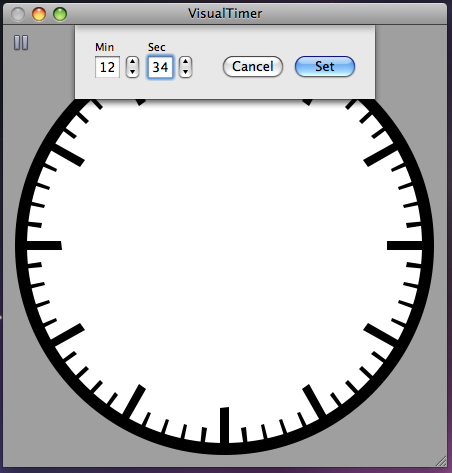Increase minutes with the Min stepper up arrow

pyautogui.click(x=132, y=62)
